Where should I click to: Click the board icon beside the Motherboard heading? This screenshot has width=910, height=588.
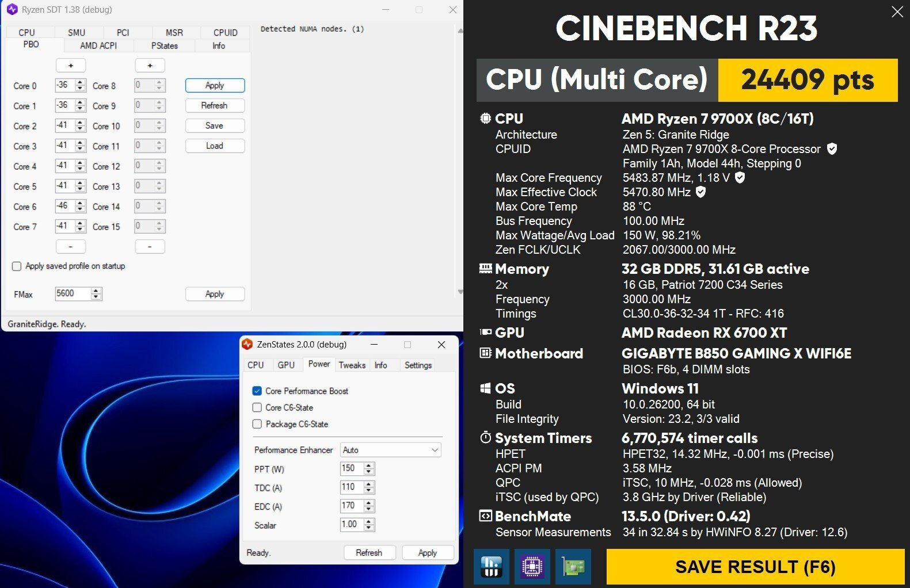tap(486, 353)
